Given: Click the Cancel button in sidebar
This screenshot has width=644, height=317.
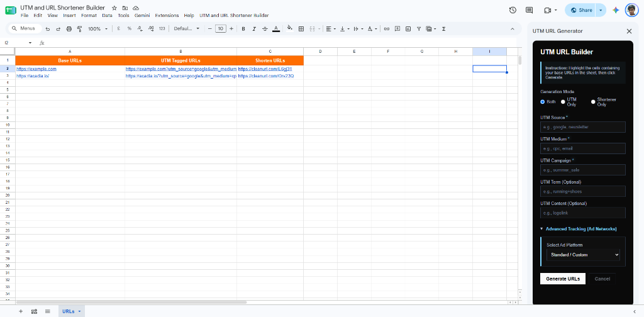Looking at the screenshot, I should [x=602, y=279].
